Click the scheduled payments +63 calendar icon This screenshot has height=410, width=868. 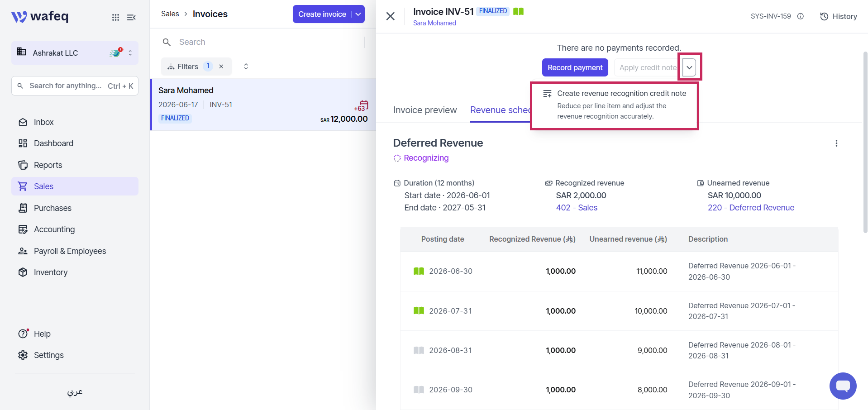362,106
